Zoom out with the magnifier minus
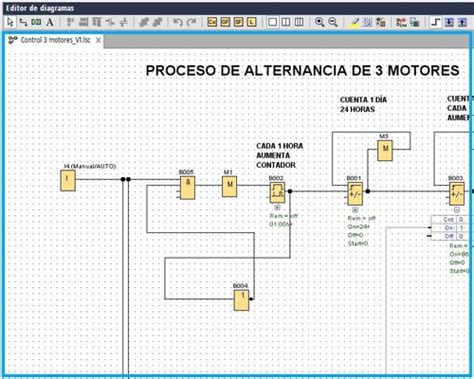474x379 pixels. [x=333, y=22]
